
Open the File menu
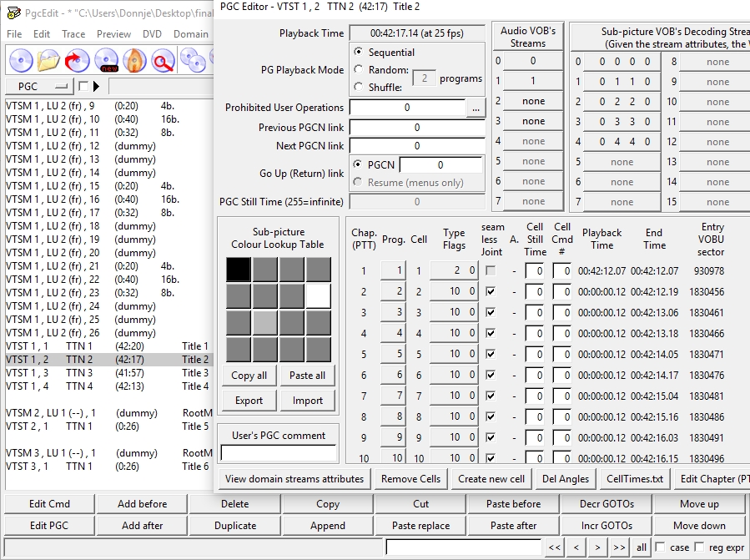pos(14,34)
